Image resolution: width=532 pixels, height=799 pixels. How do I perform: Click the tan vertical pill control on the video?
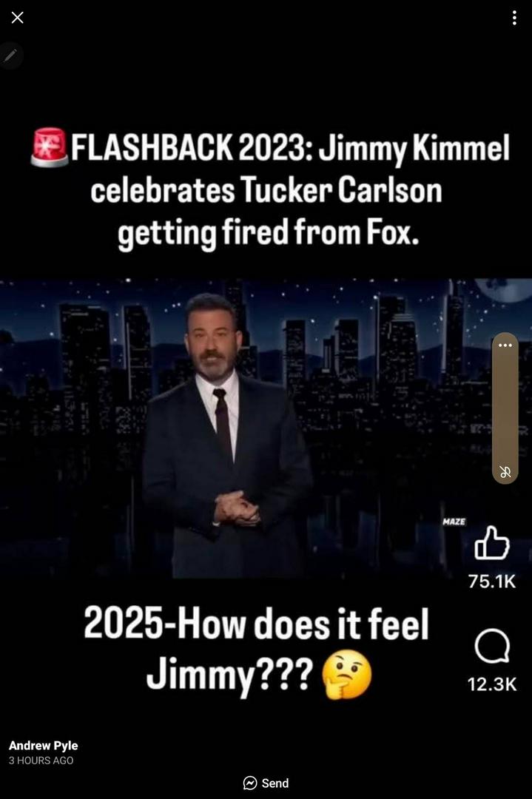pos(505,408)
